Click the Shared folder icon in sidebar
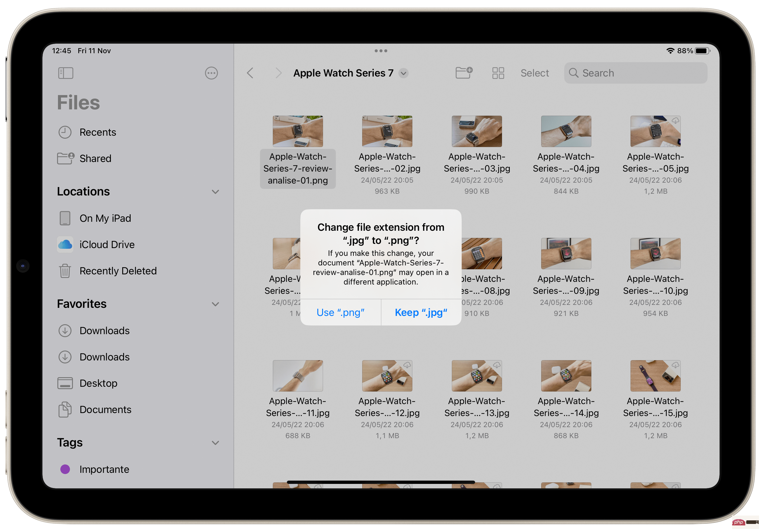This screenshot has width=762, height=532. click(65, 158)
